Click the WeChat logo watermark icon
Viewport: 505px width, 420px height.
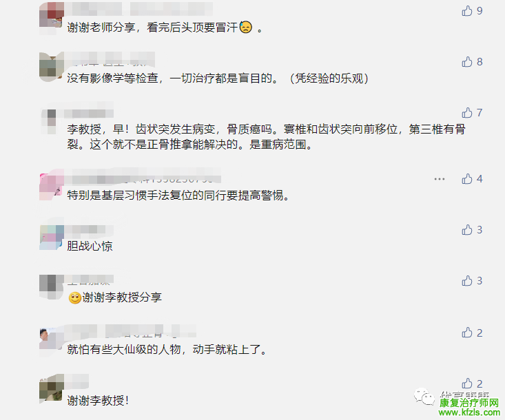424,397
